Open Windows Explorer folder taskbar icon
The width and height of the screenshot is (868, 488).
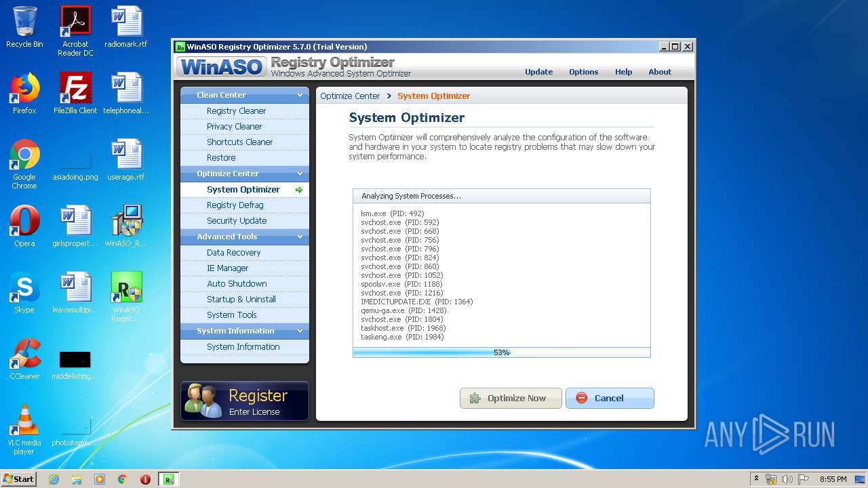[77, 479]
